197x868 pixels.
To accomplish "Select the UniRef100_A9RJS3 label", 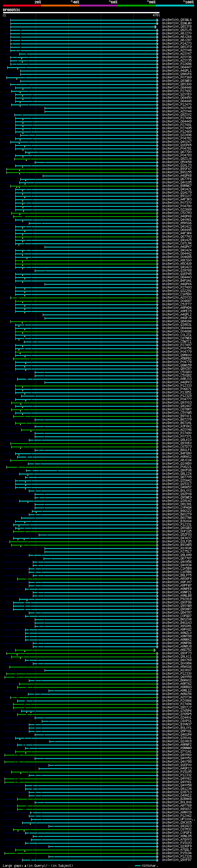I will coord(177,379).
